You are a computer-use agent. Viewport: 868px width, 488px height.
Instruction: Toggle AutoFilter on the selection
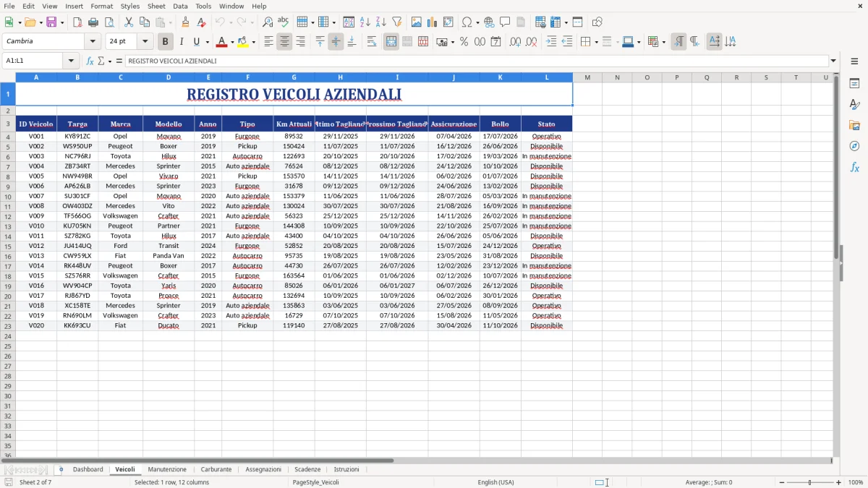click(396, 22)
